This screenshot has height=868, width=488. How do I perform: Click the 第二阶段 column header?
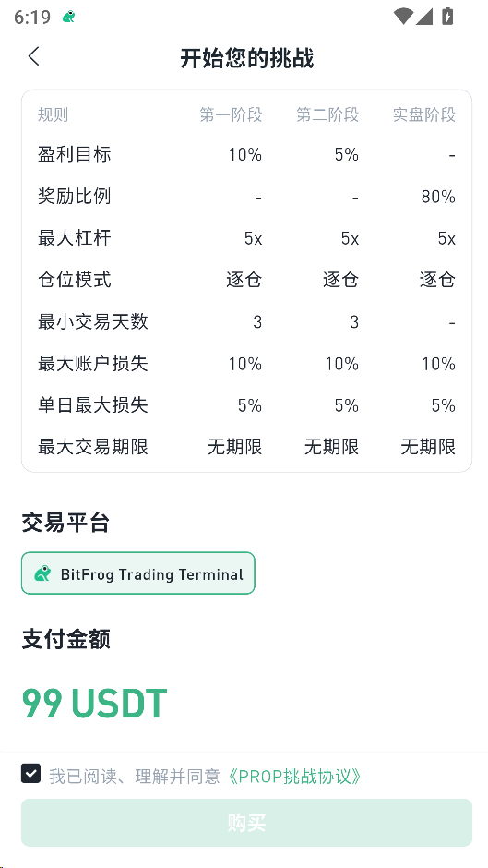coord(327,115)
